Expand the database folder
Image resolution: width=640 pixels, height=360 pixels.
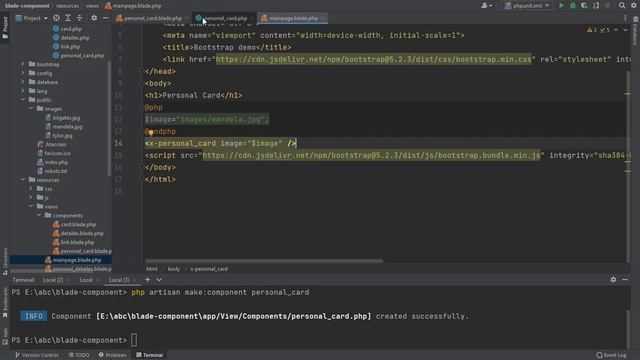(23, 82)
